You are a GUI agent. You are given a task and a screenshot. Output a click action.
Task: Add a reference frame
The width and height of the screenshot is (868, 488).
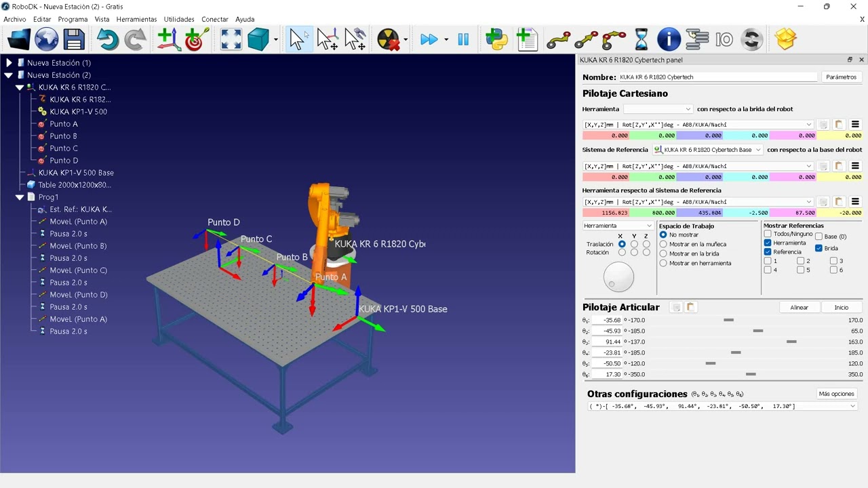pos(168,39)
